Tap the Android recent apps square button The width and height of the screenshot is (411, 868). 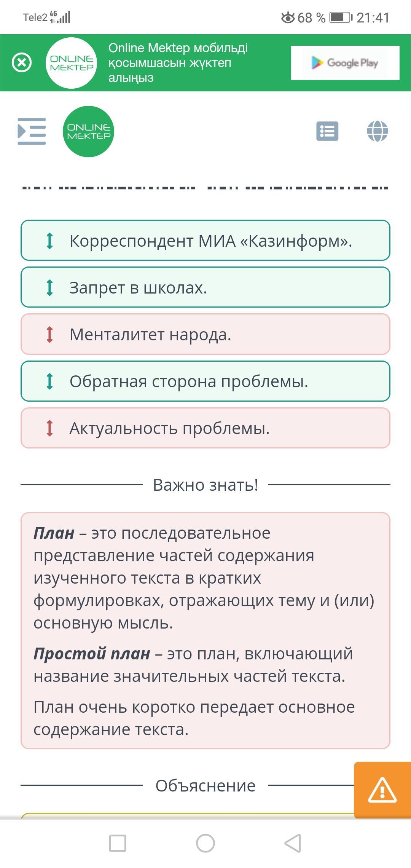click(x=118, y=843)
